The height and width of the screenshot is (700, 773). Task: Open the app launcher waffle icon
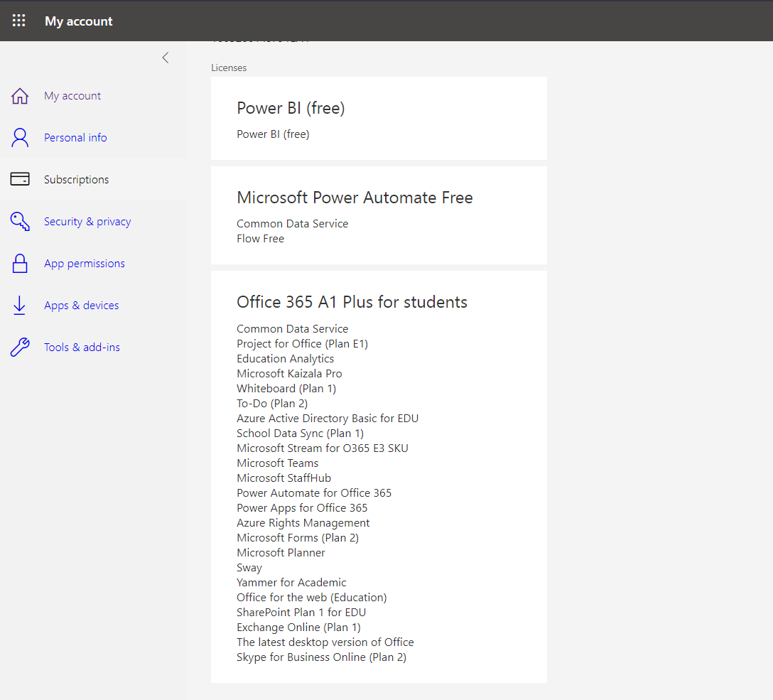19,21
